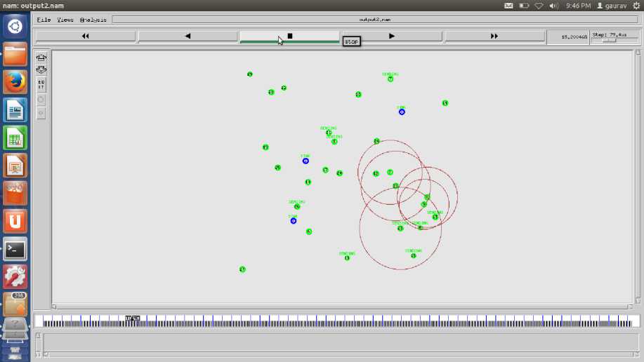Click the 9:46 PM clock
Screen dimensions: 644x362
[x=578, y=6]
